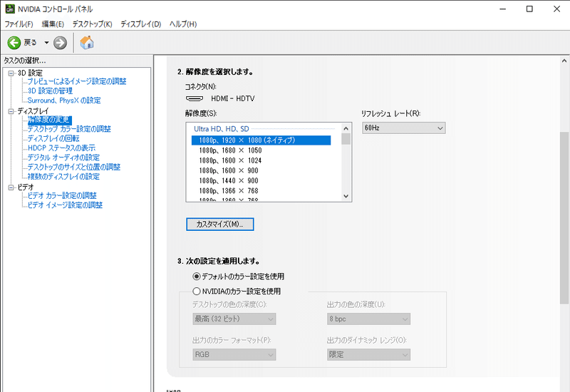The image size is (570, 392).
Task: Click main panel scrollbar up arrow
Action: 564,61
